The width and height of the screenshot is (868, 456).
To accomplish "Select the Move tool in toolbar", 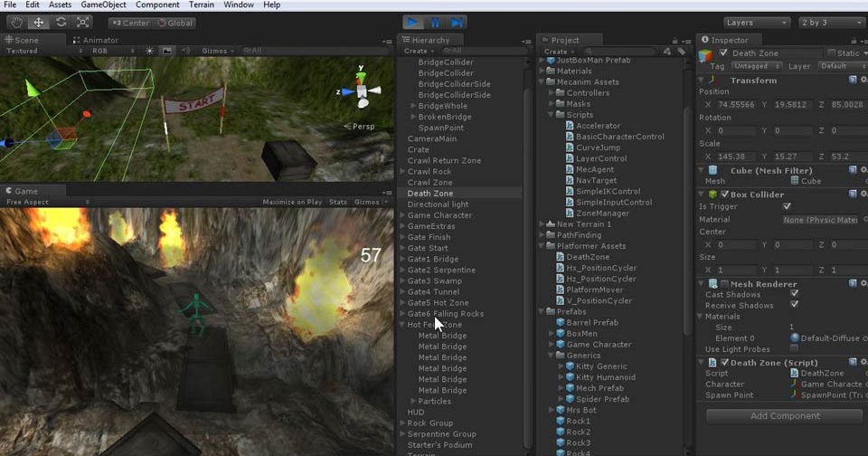I will pyautogui.click(x=39, y=22).
